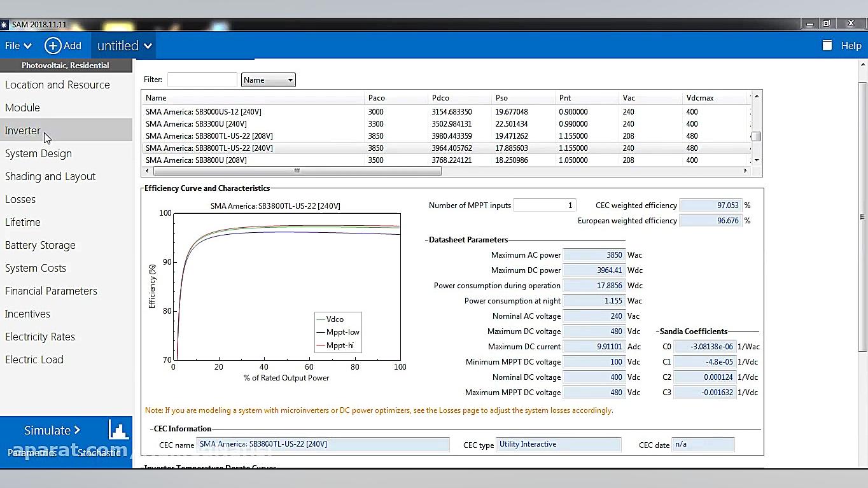
Task: Click the Number of MPPT inputs field
Action: tap(545, 206)
